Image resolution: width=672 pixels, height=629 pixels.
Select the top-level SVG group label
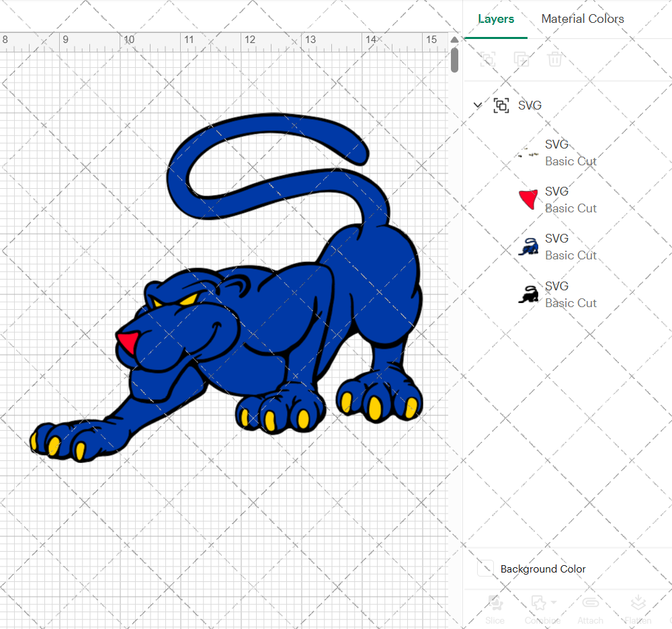[x=530, y=106]
